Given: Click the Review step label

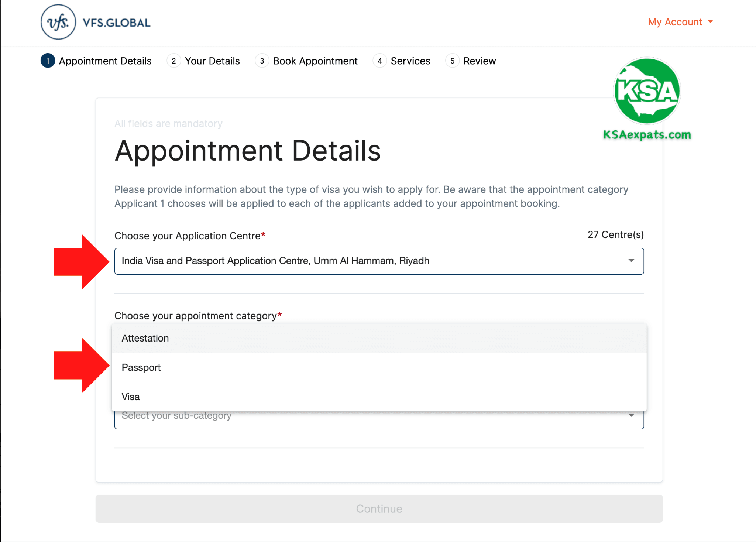Looking at the screenshot, I should click(x=480, y=61).
